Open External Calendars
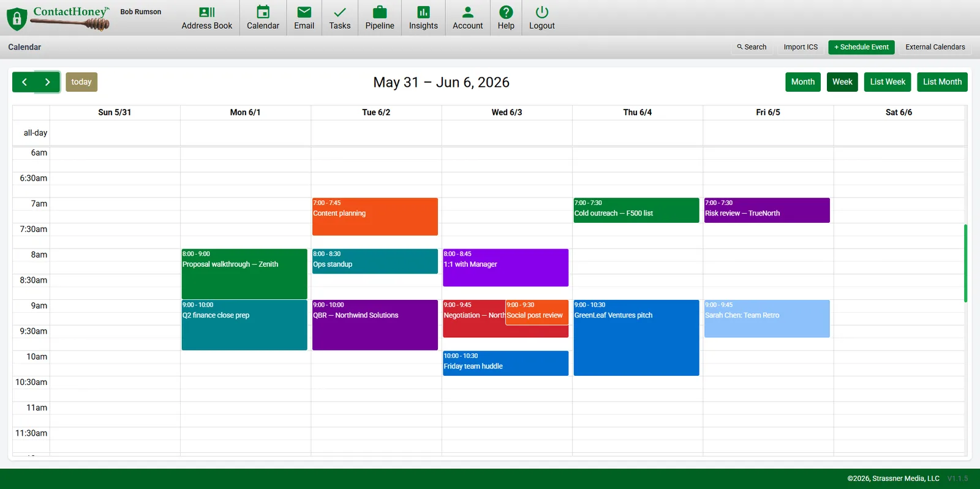The image size is (980, 489). pyautogui.click(x=935, y=47)
